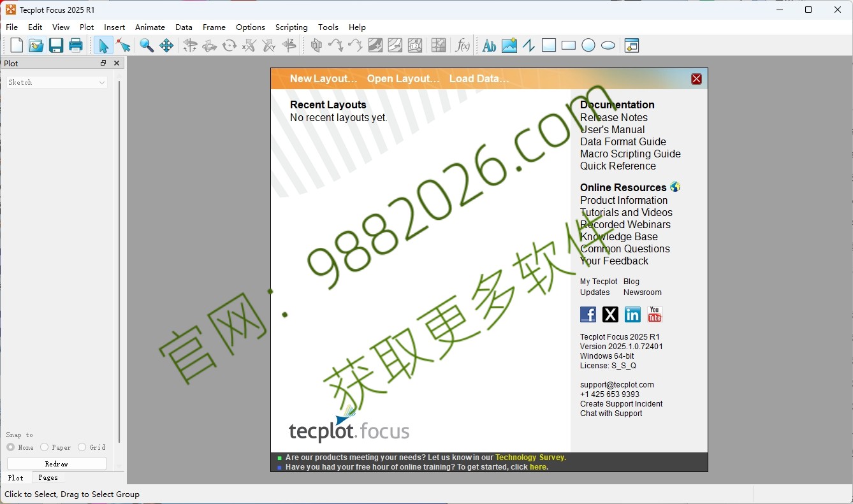
Task: Select Snap to Paper radio button
Action: (45, 447)
